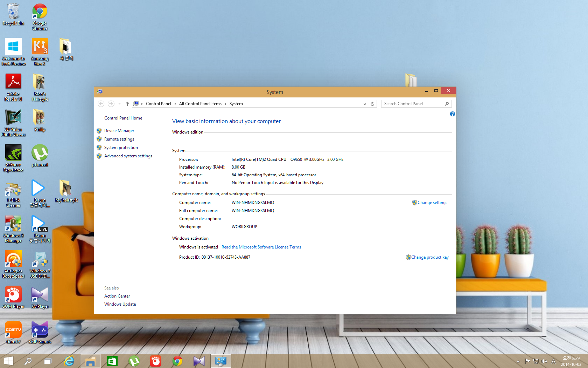Open KMP Games desktop icon
This screenshot has height=368, width=588.
pos(40,333)
